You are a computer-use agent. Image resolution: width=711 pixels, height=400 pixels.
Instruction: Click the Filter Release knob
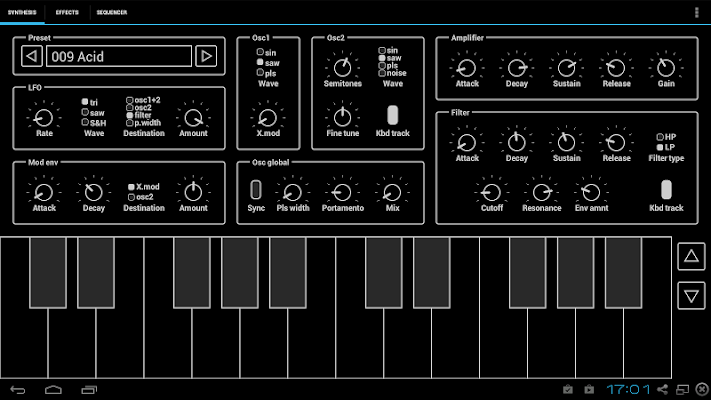(x=616, y=143)
